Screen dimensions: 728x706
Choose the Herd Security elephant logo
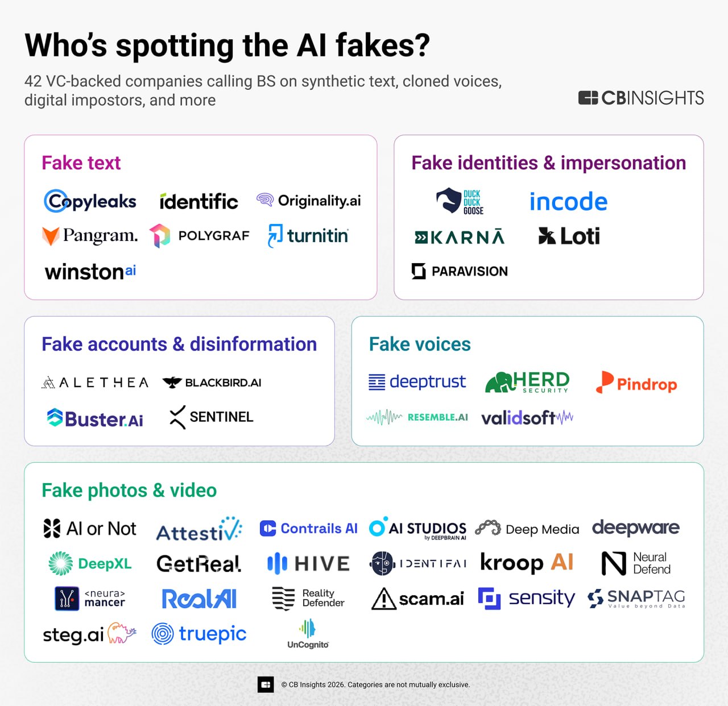tap(527, 382)
